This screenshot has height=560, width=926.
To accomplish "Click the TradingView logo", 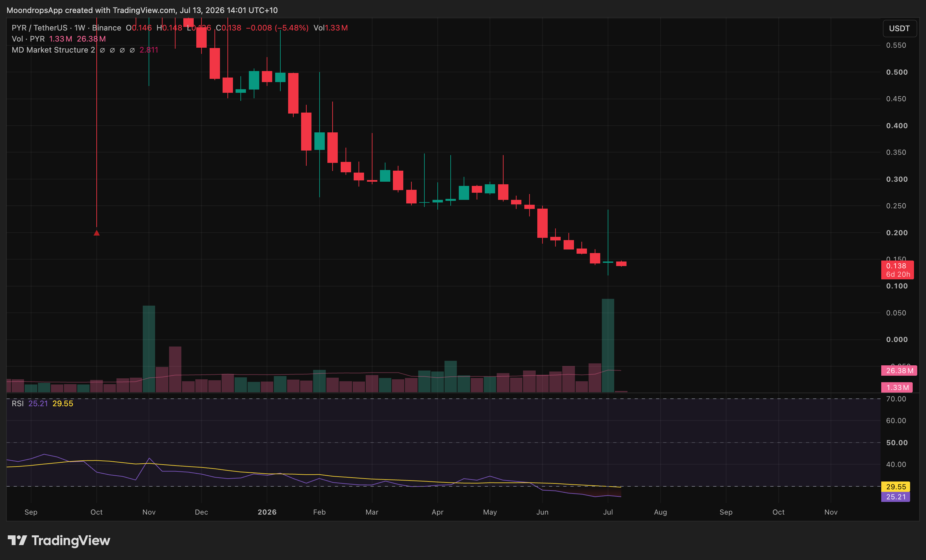I will coord(59,541).
